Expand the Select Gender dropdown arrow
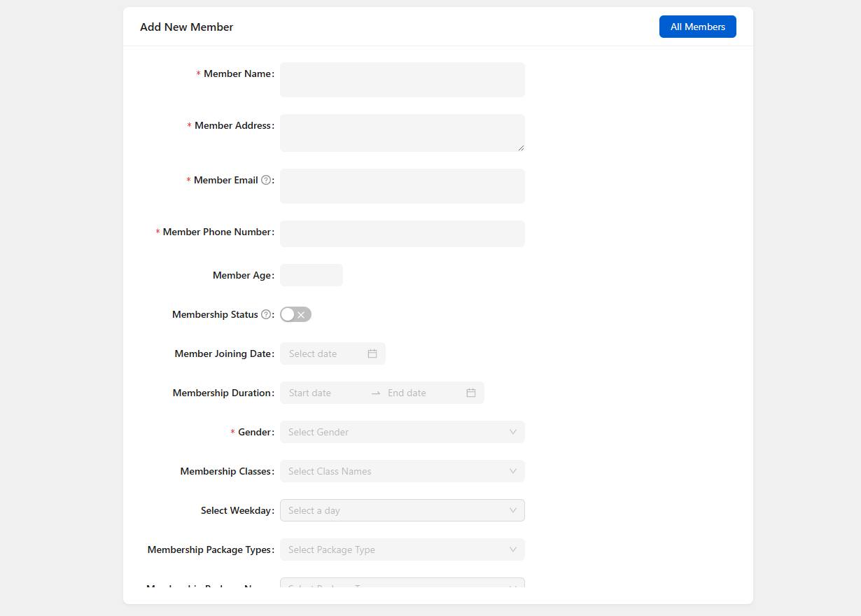The width and height of the screenshot is (861, 616). 513,432
